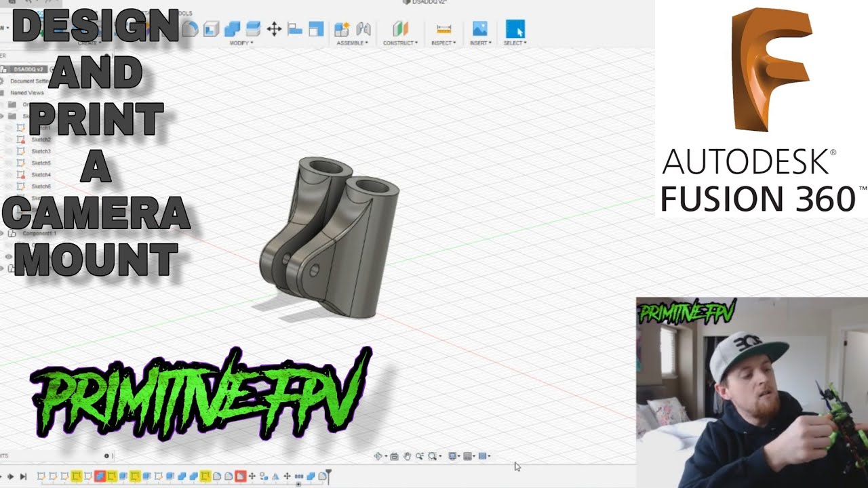
Task: Click the Insert image icon
Action: click(479, 28)
